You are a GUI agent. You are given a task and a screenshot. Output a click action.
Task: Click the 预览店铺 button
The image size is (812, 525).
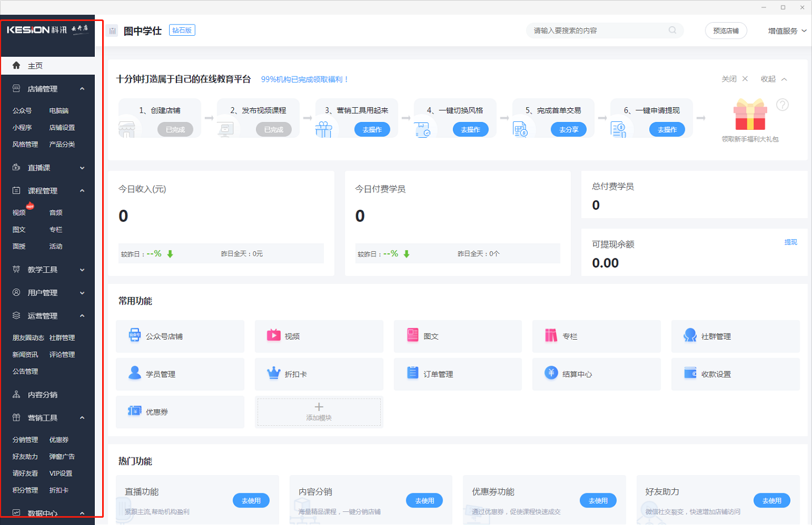726,31
